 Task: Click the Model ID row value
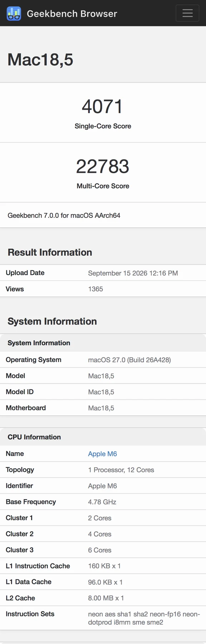pyautogui.click(x=101, y=392)
